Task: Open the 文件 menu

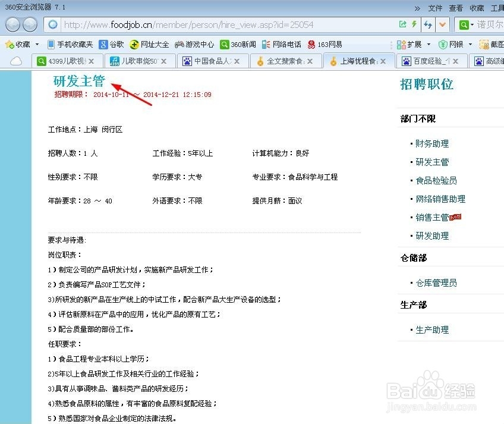Action: coord(435,8)
